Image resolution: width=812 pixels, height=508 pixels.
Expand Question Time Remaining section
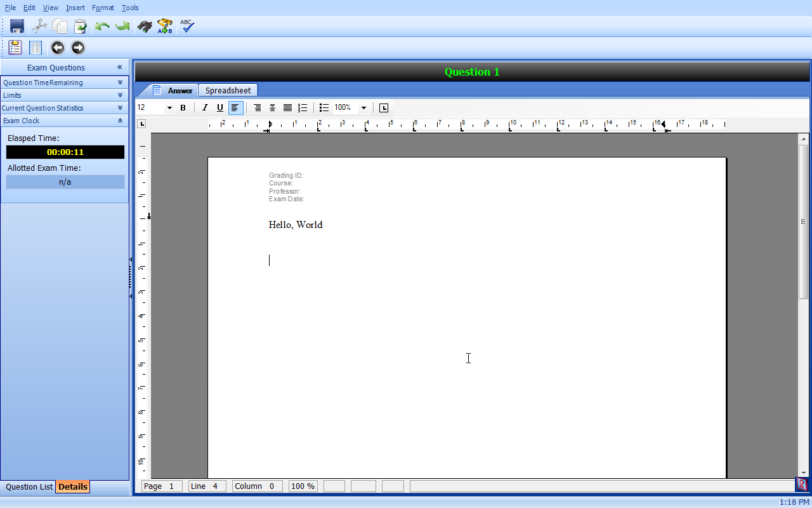120,83
